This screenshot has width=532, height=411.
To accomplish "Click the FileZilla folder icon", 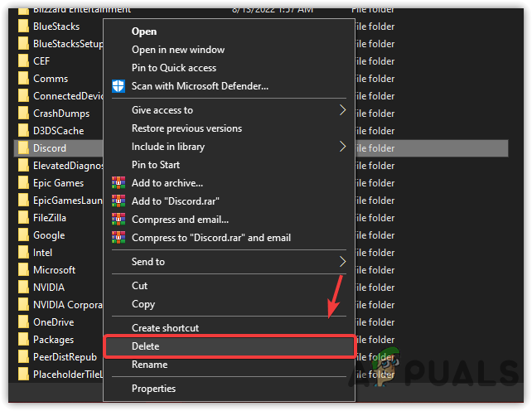I will (23, 218).
